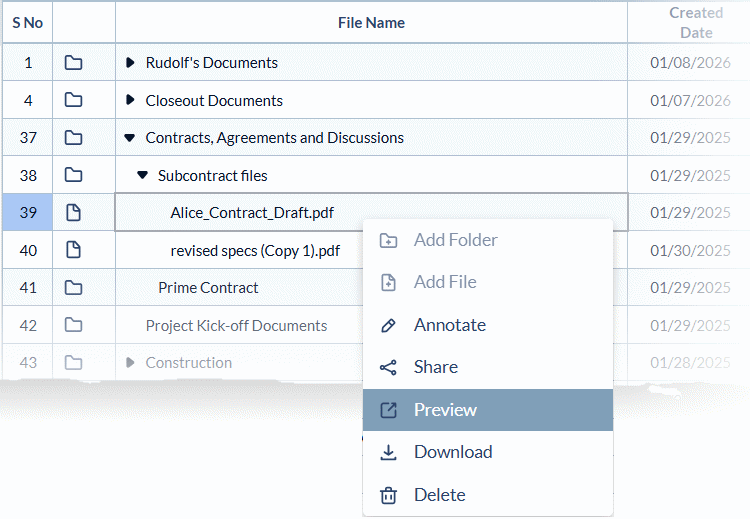750x519 pixels.
Task: Click the trash Delete icon in menu
Action: (x=389, y=495)
